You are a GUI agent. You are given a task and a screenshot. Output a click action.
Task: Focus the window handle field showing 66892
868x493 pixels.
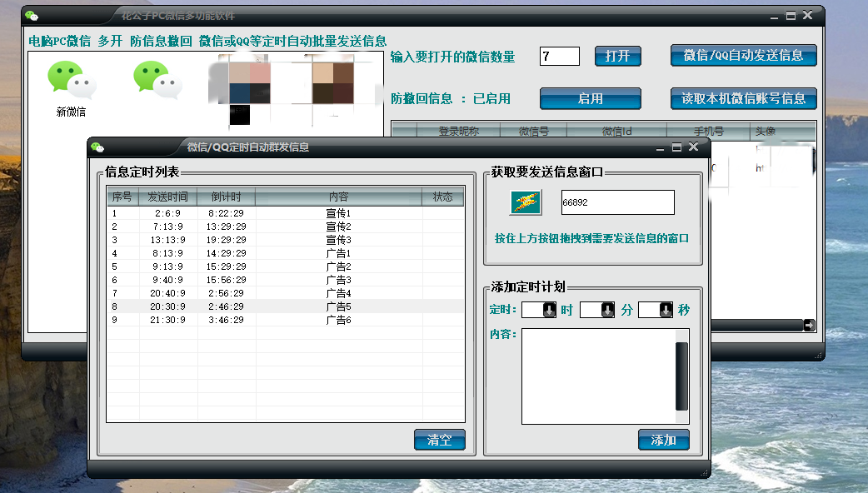coord(618,202)
